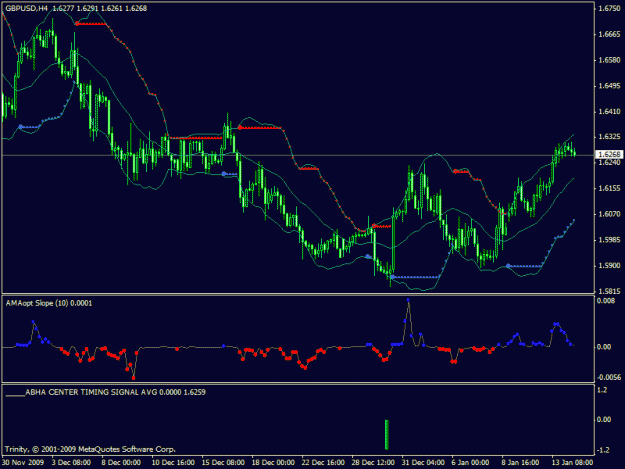Click the -0.0056 slope scale value

(x=609, y=377)
